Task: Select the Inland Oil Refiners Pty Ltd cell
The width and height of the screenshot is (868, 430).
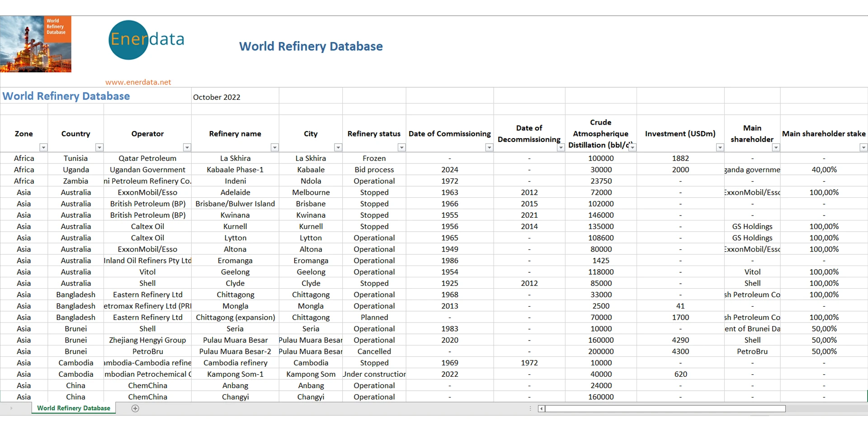Action: [x=147, y=261]
